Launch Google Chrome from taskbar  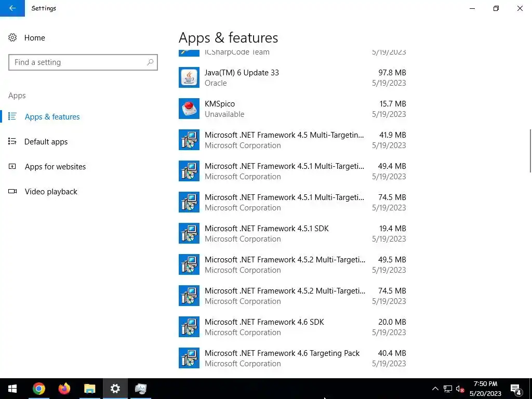(x=39, y=389)
